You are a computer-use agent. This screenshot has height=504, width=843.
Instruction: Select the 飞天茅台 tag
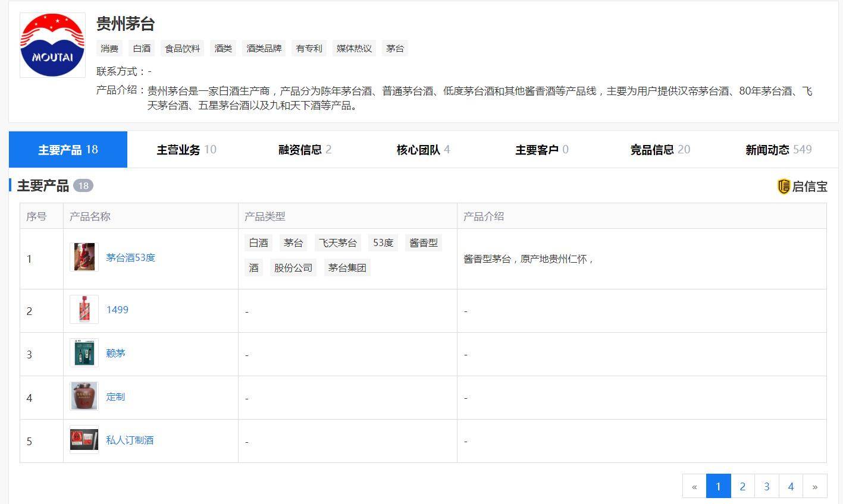[x=337, y=242]
